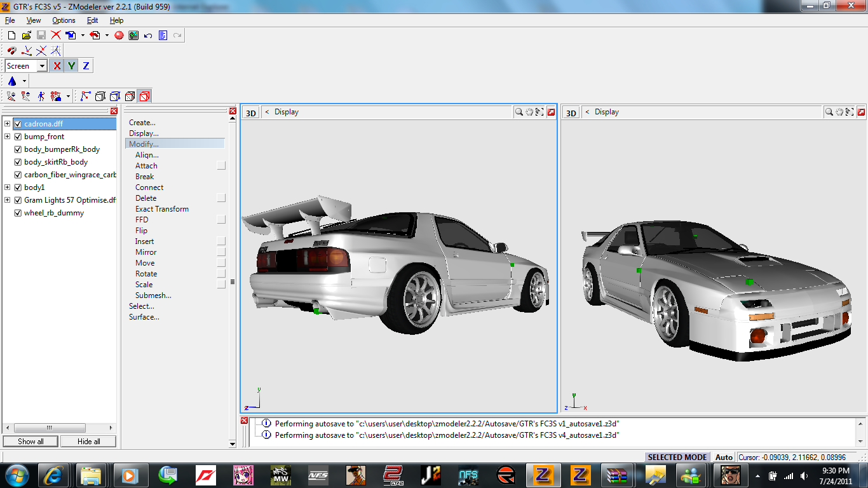Click the blue running figure icon
The width and height of the screenshot is (868, 488).
click(x=41, y=96)
